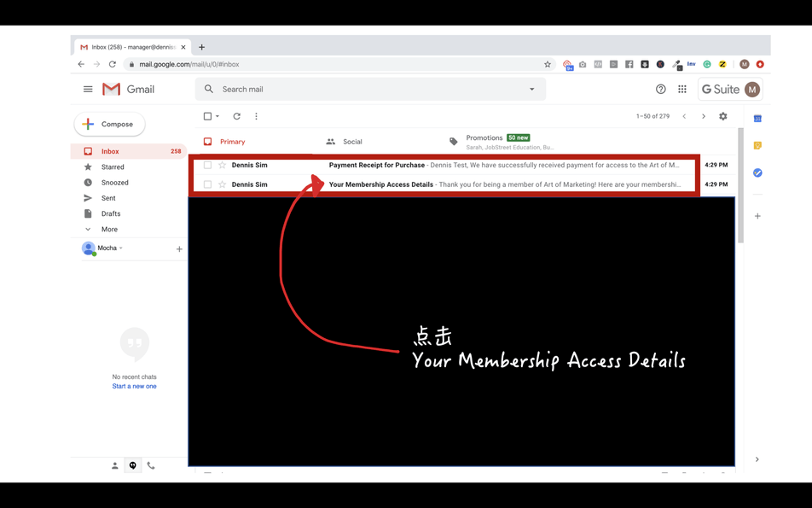Click the Compose button
The height and width of the screenshot is (508, 812).
coord(110,125)
